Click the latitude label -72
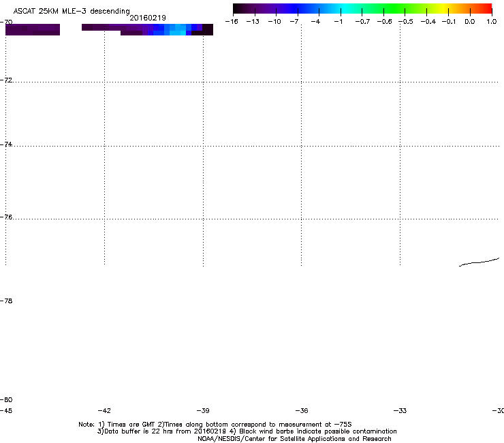The width and height of the screenshot is (504, 443). tap(6, 80)
